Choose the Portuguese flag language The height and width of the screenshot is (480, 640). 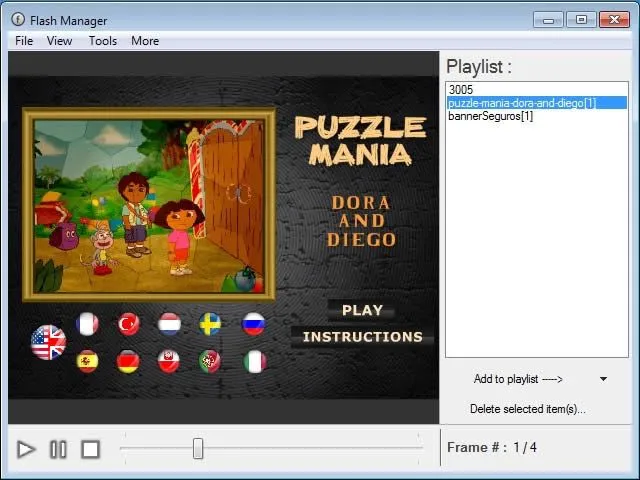210,361
